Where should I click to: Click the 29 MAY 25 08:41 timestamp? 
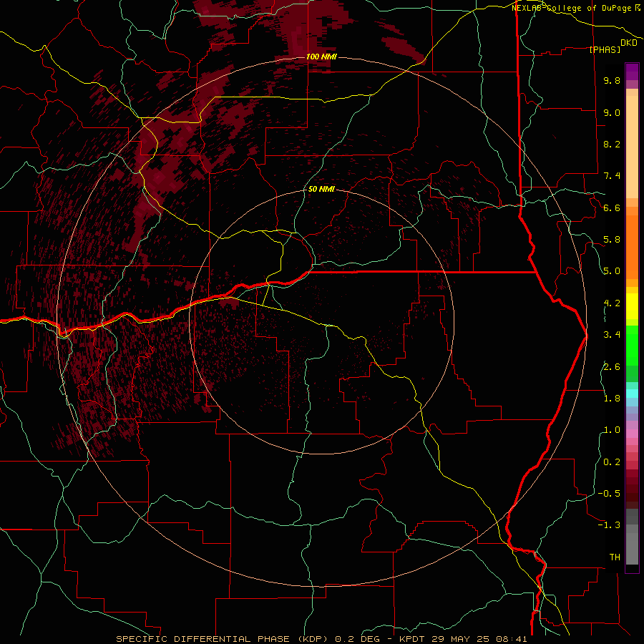coord(479,639)
